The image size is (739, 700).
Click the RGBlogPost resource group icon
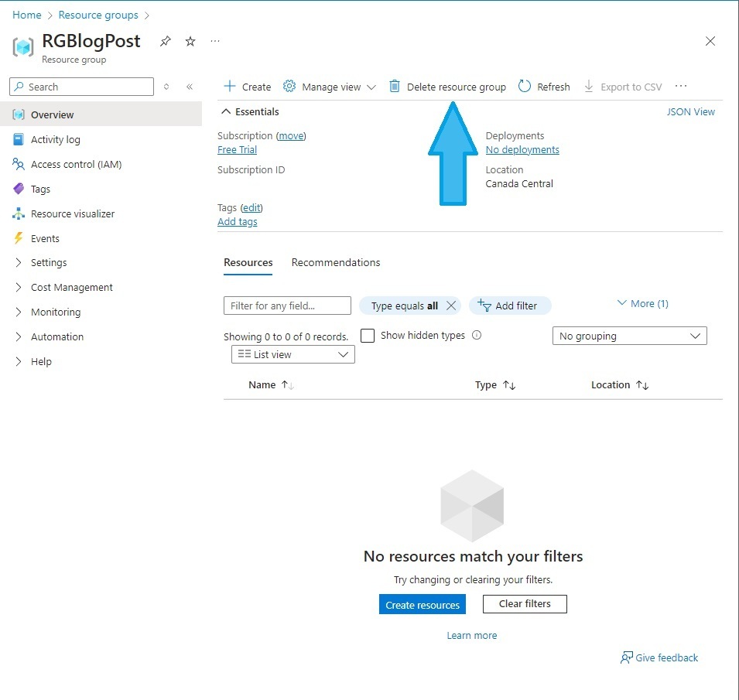pos(23,47)
